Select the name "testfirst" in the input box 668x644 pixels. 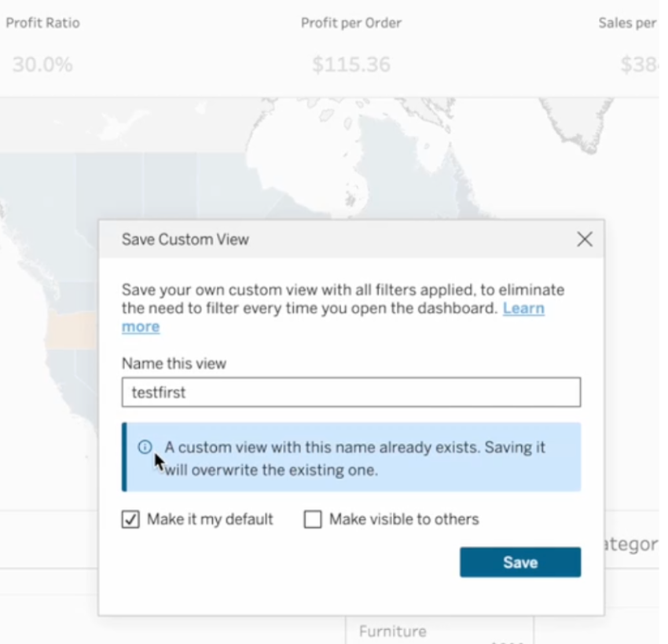tap(159, 392)
